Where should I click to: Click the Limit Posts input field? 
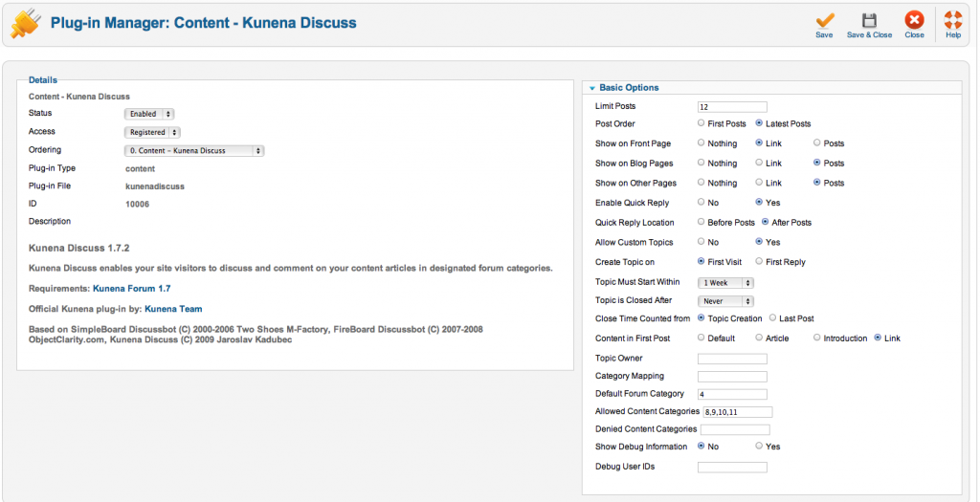click(732, 107)
